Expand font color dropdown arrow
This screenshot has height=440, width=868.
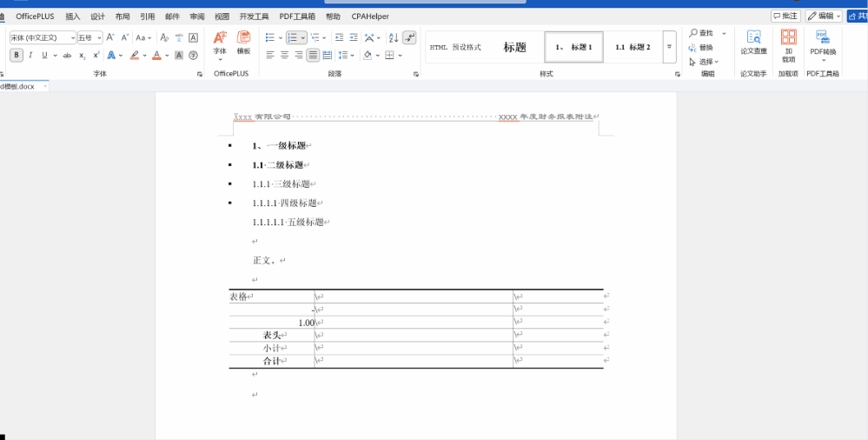coord(167,55)
